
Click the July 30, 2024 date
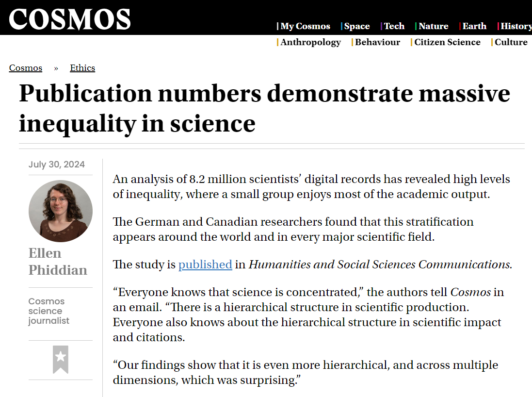coord(57,164)
